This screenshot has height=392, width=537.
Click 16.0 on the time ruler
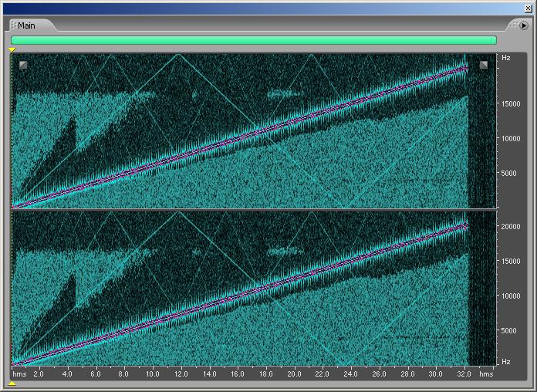point(238,373)
